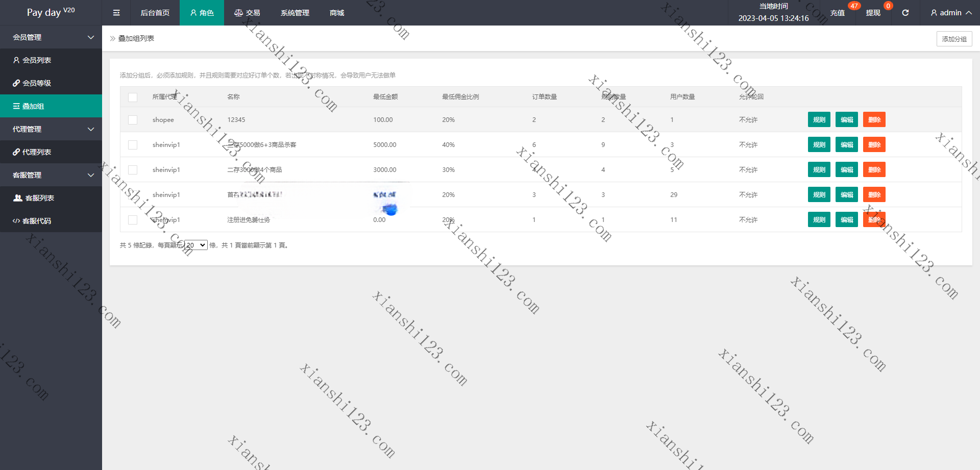
Task: Click 删除 button for 注册进免费任务 row
Action: point(874,219)
